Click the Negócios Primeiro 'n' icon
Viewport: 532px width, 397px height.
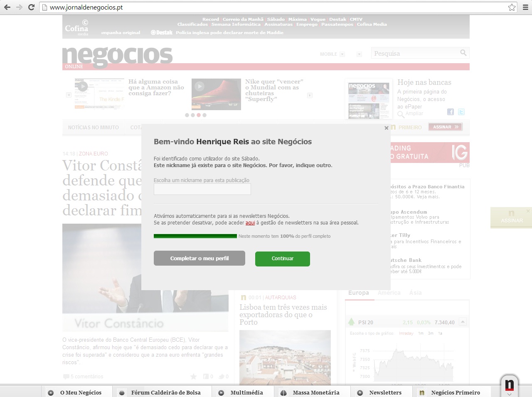coord(422,392)
